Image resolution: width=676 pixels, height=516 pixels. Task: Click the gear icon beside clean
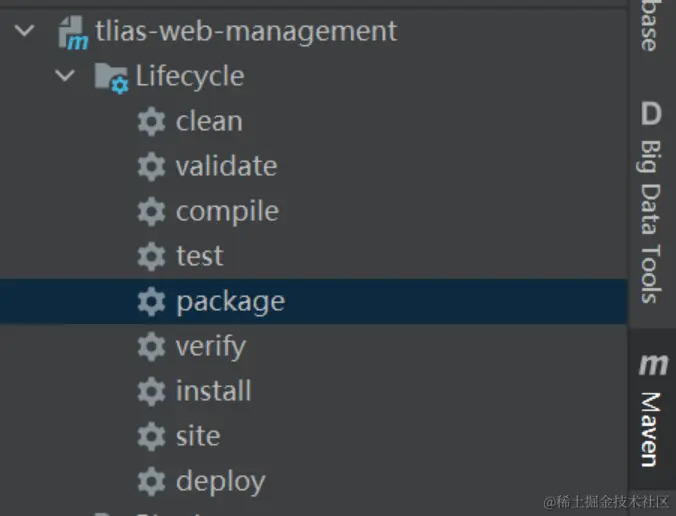coord(151,122)
